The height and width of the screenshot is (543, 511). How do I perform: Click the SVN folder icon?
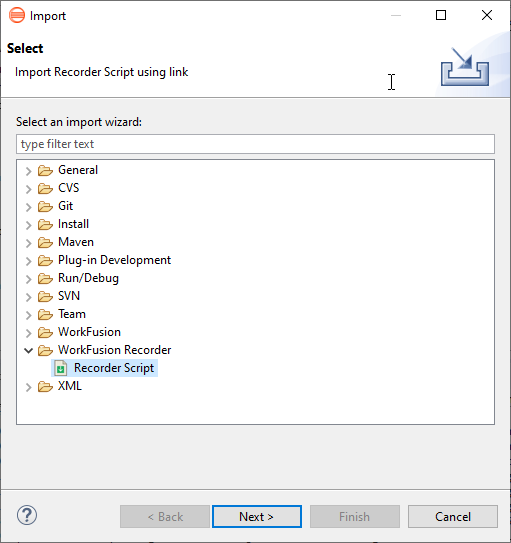[45, 296]
